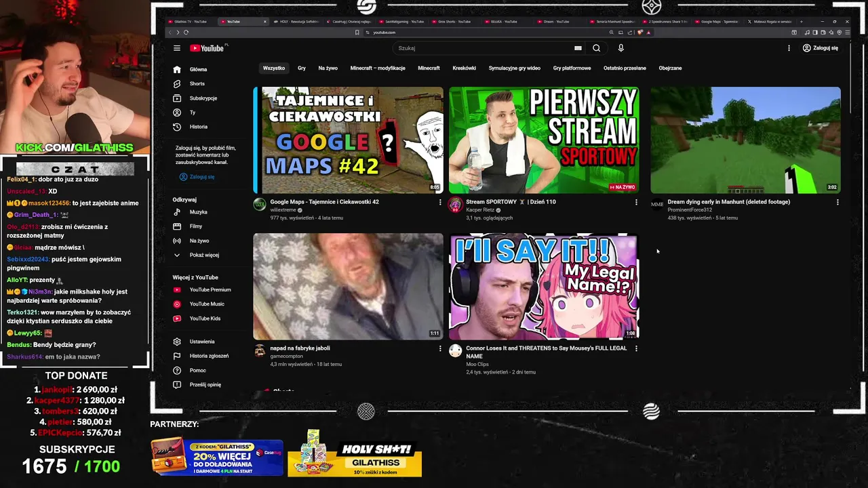The height and width of the screenshot is (488, 868).
Task: Open willextreme channel link
Action: (x=283, y=210)
